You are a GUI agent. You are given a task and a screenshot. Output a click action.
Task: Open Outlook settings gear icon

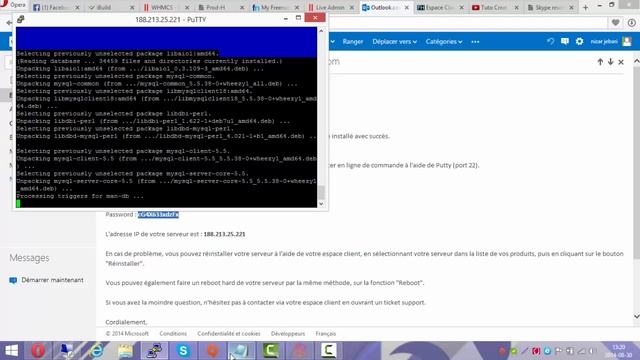579,41
